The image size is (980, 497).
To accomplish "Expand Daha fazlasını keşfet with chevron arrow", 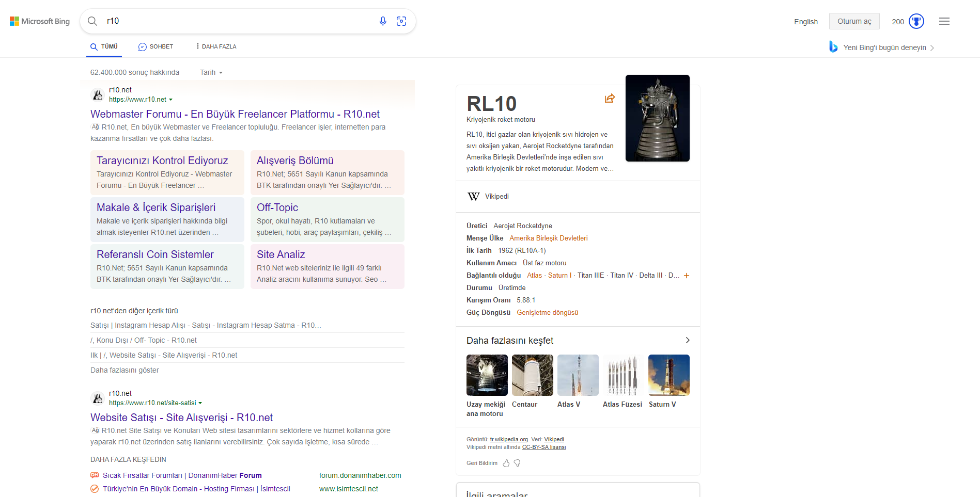I will pyautogui.click(x=688, y=340).
